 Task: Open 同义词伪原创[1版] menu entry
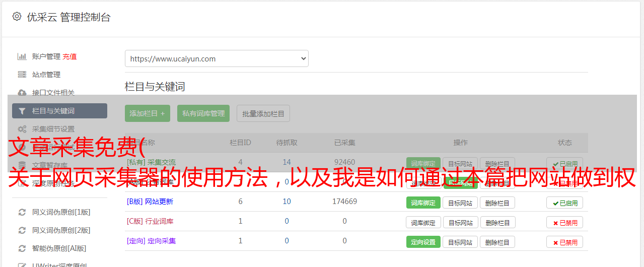click(x=61, y=212)
